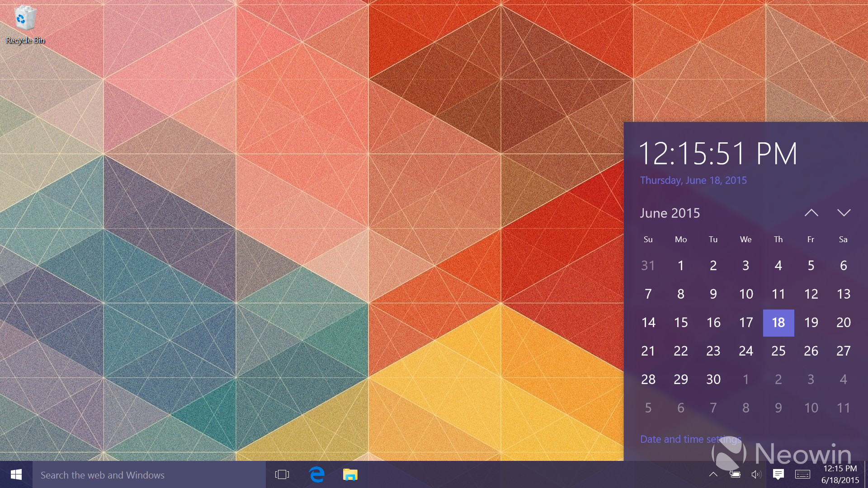
Task: Select June 14 in the calendar
Action: click(648, 323)
